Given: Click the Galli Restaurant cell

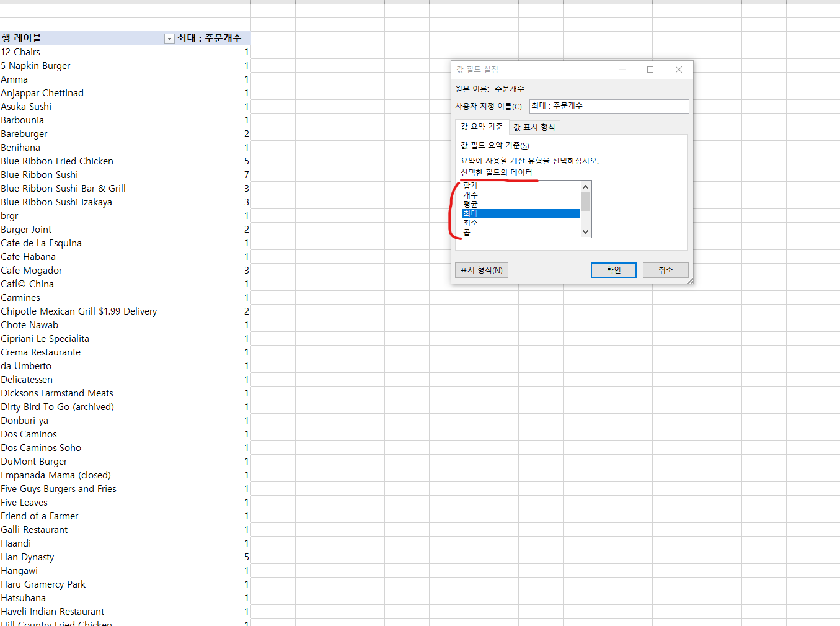Looking at the screenshot, I should coord(87,530).
